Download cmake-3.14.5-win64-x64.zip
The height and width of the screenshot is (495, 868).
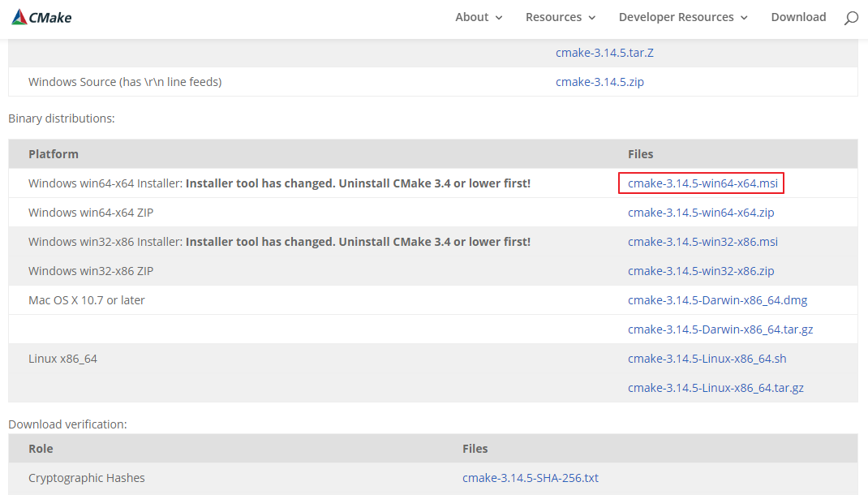point(701,213)
